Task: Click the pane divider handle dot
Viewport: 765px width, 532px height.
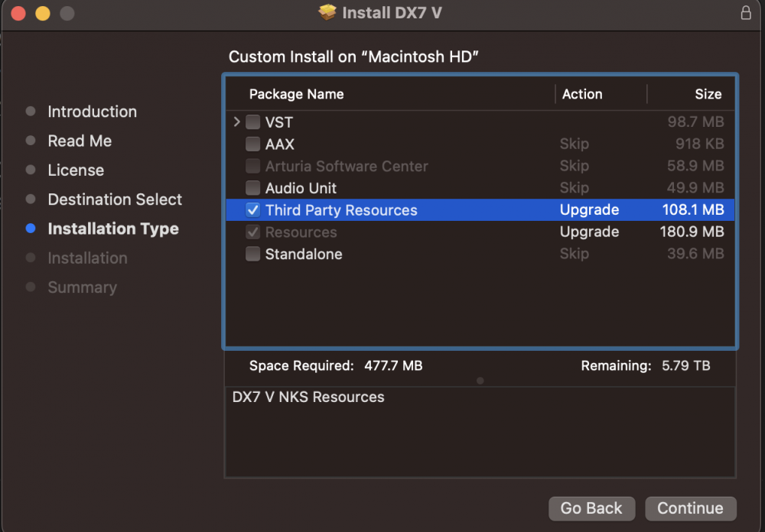Action: 480,380
